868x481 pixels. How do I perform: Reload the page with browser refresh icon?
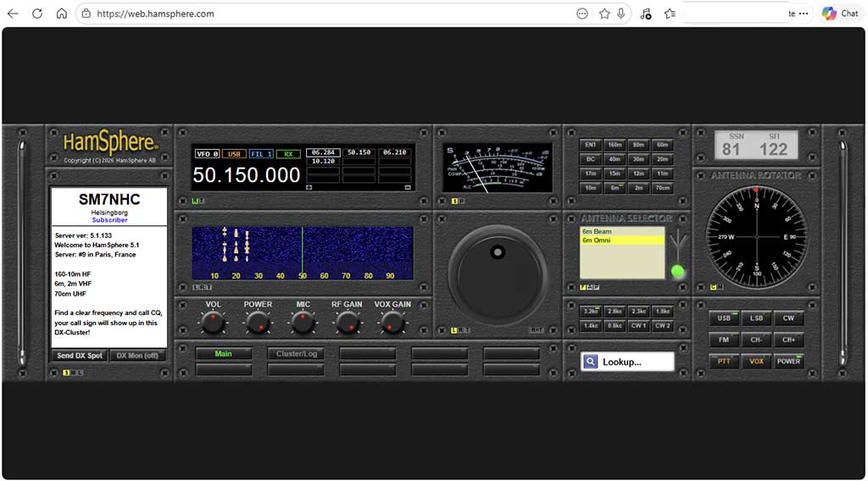[x=37, y=14]
